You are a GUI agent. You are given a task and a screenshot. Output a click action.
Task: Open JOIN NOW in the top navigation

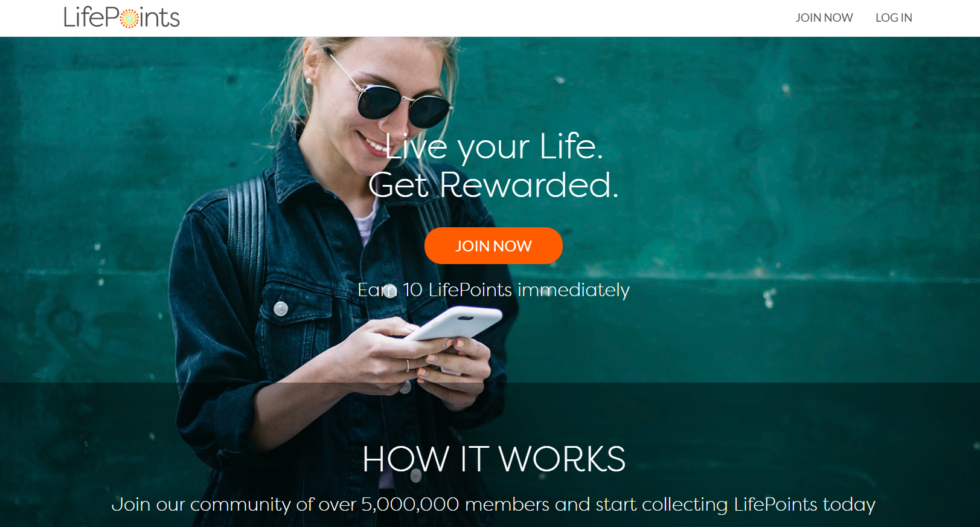point(824,18)
